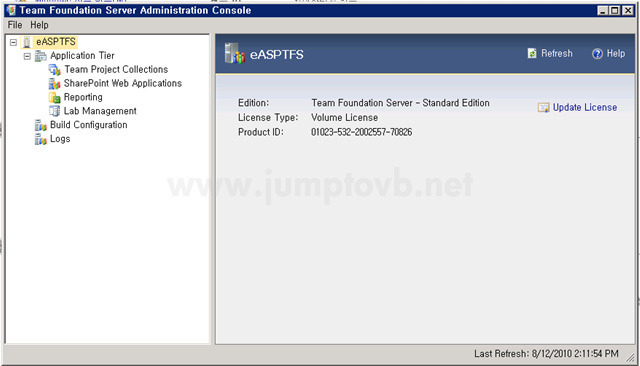Click the License Type: label

click(268, 118)
